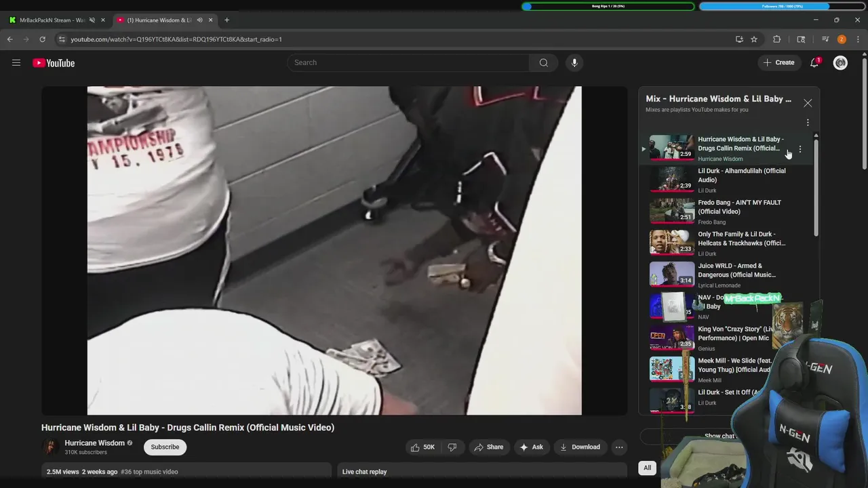
Task: Select Only The Family Hellcats title
Action: coord(741,239)
